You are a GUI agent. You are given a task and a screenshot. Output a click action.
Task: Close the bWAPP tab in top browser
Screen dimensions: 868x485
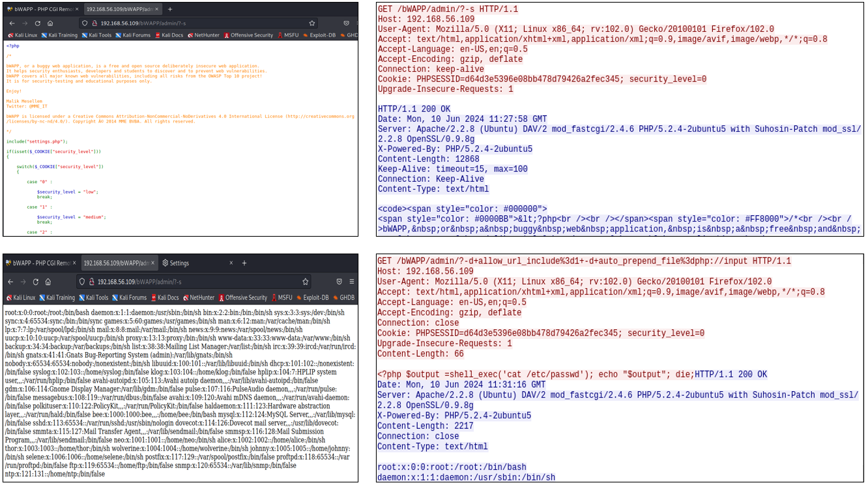point(77,9)
